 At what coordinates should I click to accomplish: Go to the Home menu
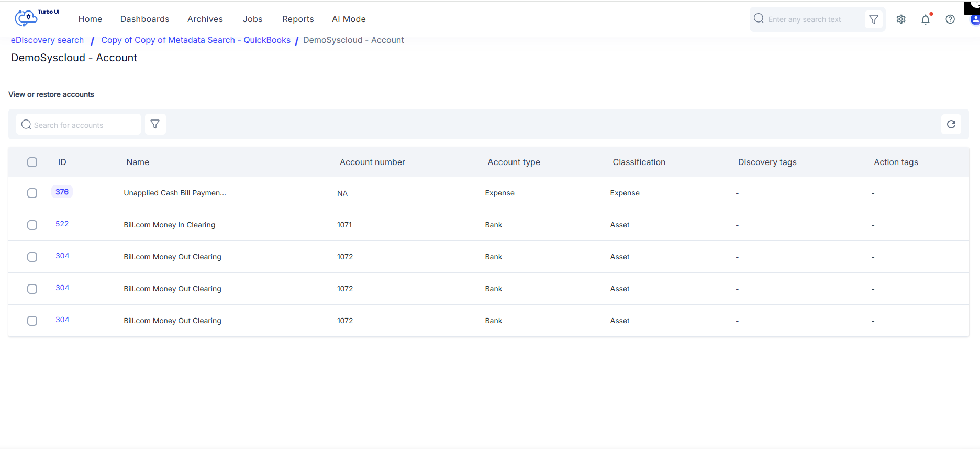click(90, 19)
